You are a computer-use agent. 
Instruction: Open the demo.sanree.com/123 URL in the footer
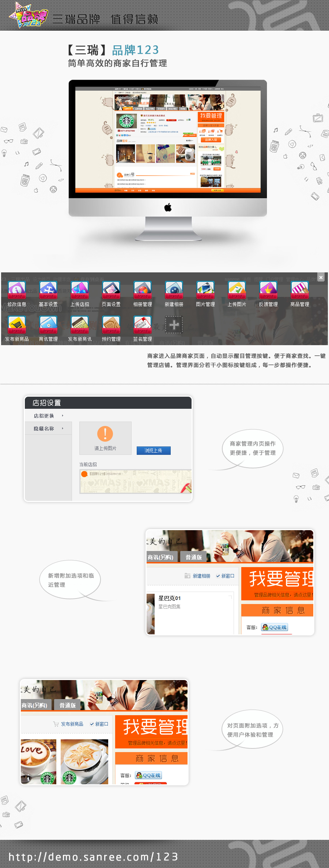click(93, 857)
